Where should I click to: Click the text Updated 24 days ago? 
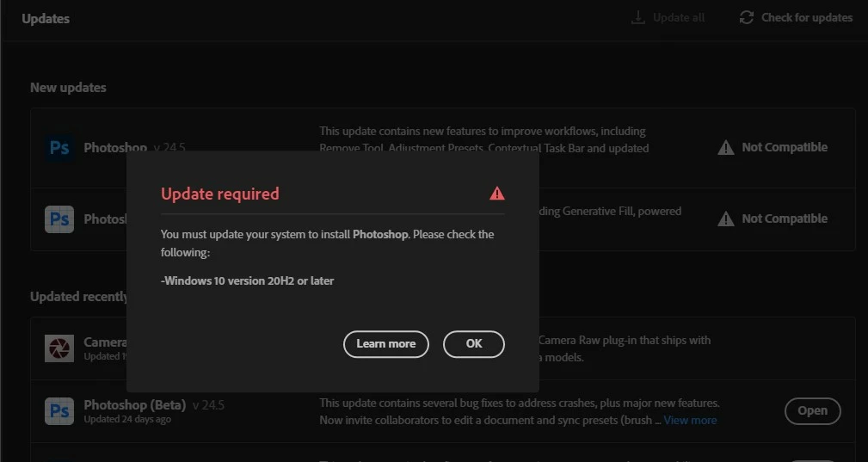coord(127,419)
